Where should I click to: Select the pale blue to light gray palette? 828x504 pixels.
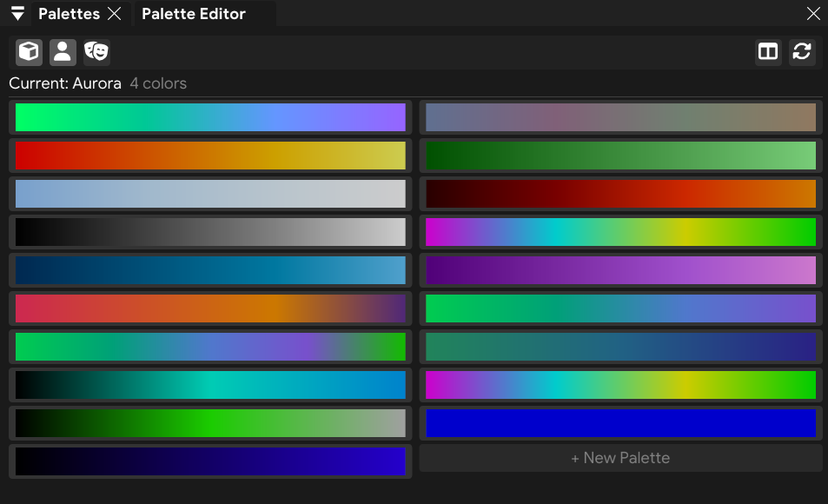[x=210, y=194]
